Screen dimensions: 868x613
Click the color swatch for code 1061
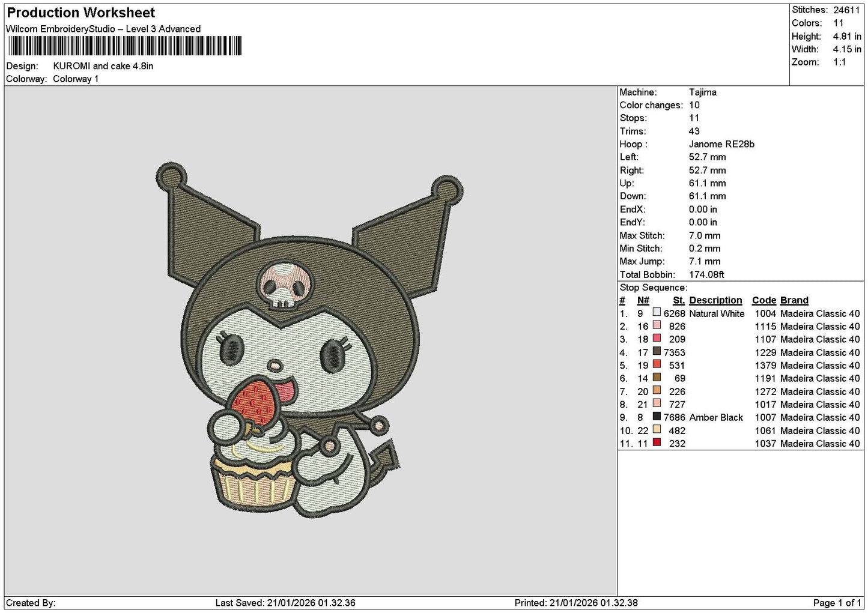(657, 430)
